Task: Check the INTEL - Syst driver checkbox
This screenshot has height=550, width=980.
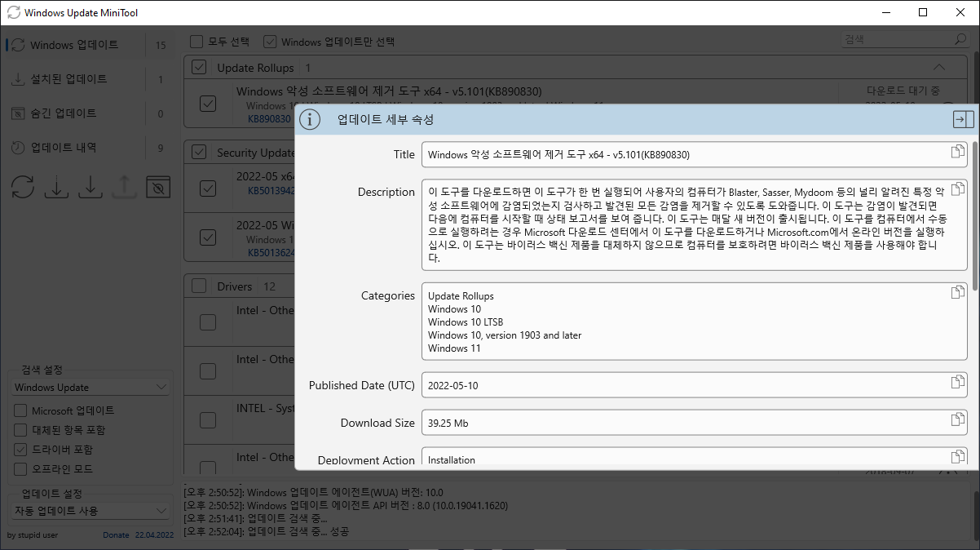Action: point(208,420)
